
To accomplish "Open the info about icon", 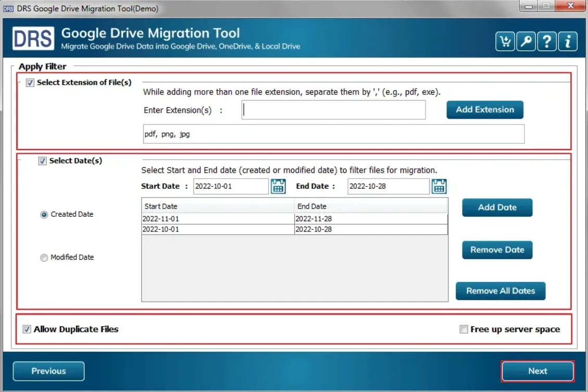I will pos(568,42).
